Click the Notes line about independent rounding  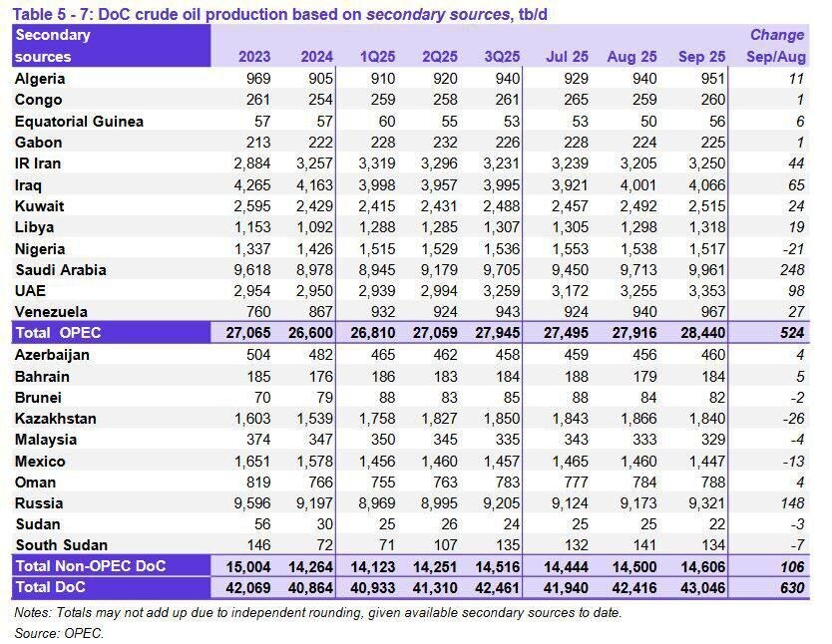[318, 613]
